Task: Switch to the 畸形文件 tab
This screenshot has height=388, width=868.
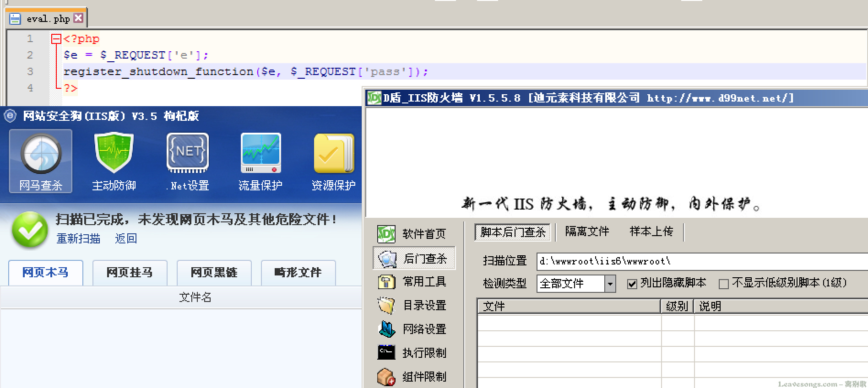Action: (x=298, y=273)
